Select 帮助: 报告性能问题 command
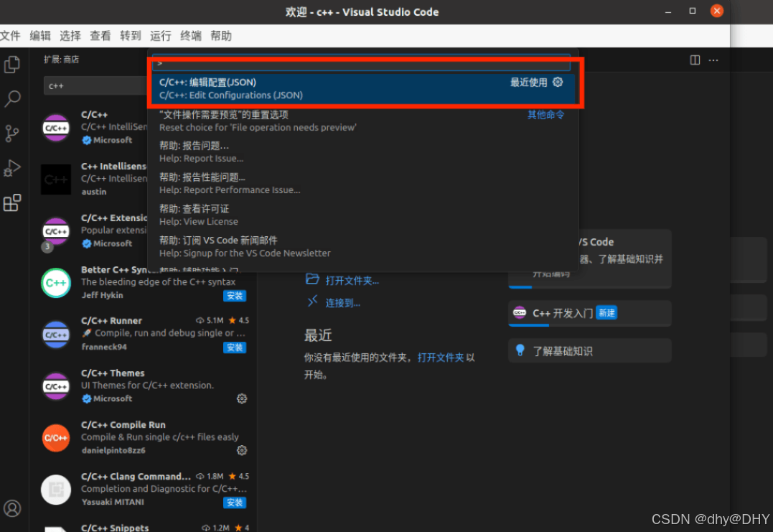 click(x=363, y=183)
